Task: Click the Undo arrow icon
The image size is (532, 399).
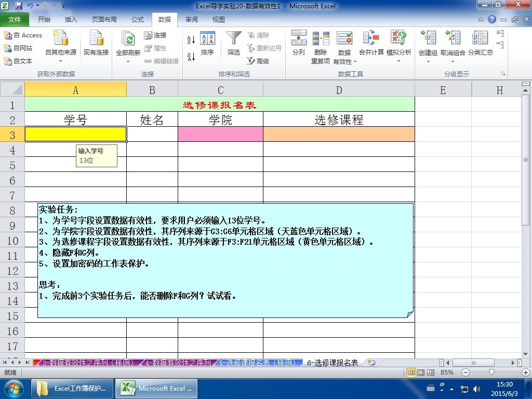Action: (x=30, y=6)
